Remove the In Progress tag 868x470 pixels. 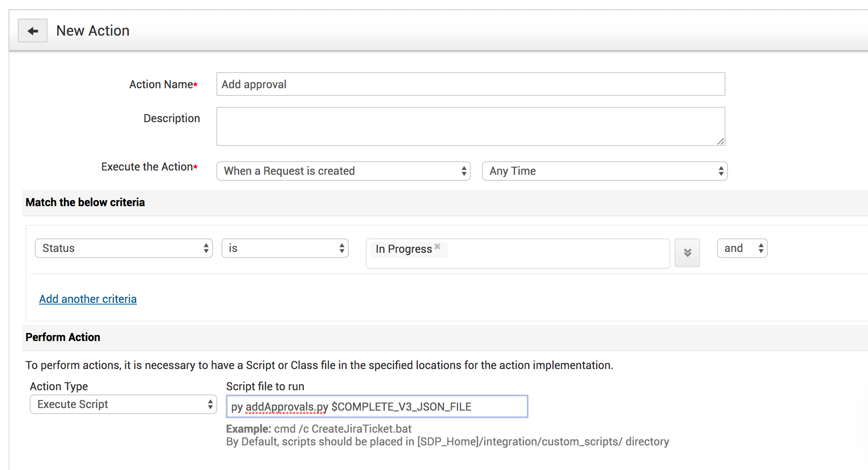(x=437, y=246)
